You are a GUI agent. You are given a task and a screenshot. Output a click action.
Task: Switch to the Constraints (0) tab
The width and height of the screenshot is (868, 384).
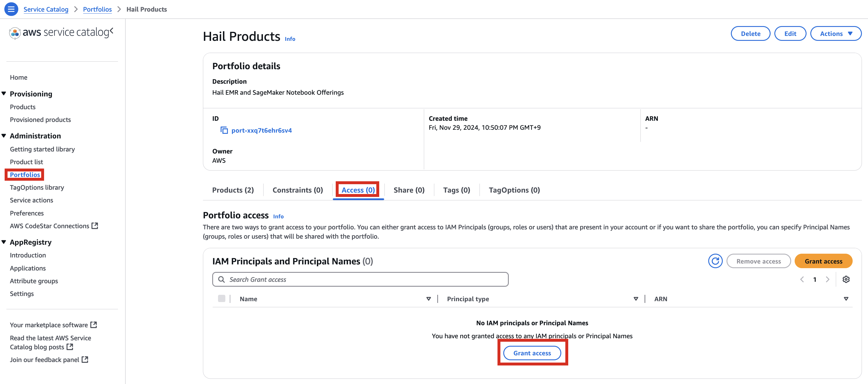297,190
